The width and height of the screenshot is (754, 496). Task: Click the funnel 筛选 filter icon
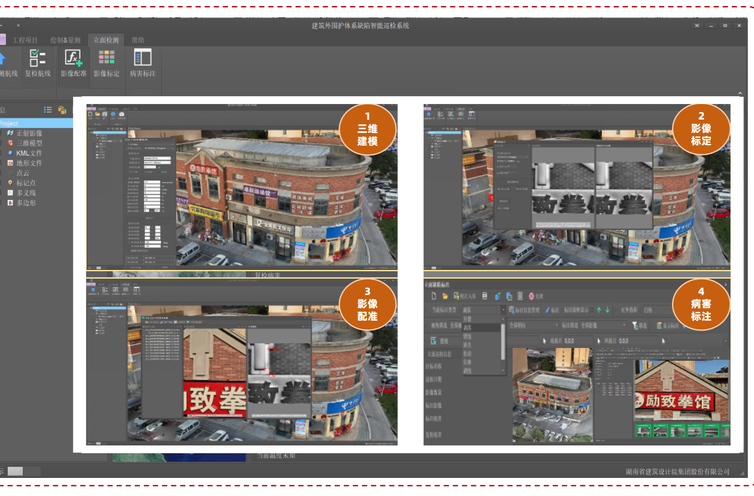point(639,326)
